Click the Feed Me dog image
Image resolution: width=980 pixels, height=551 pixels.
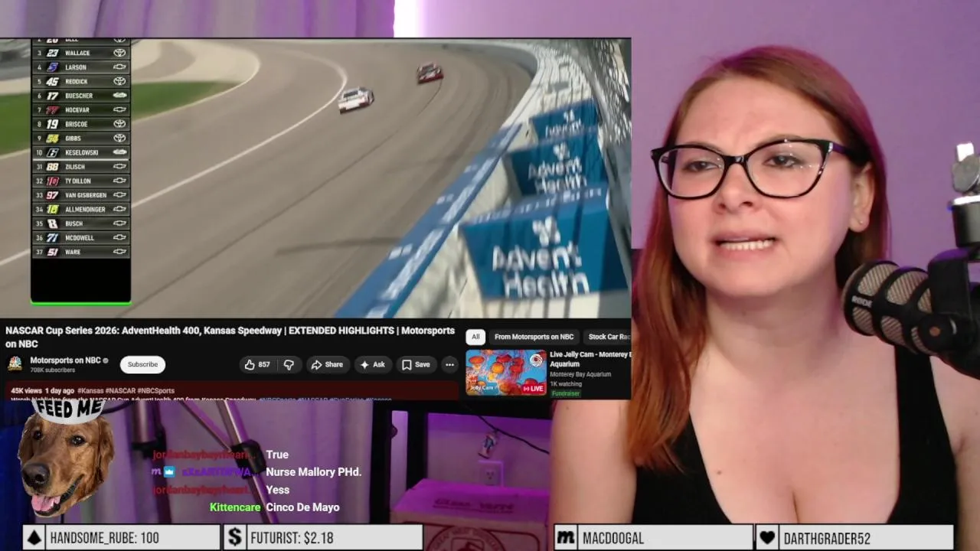click(65, 459)
